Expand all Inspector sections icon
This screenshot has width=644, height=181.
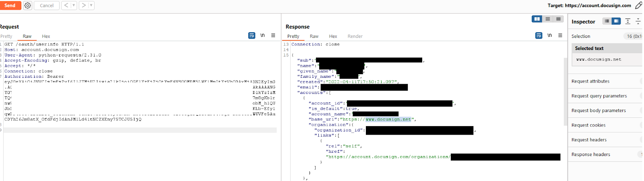(628, 21)
